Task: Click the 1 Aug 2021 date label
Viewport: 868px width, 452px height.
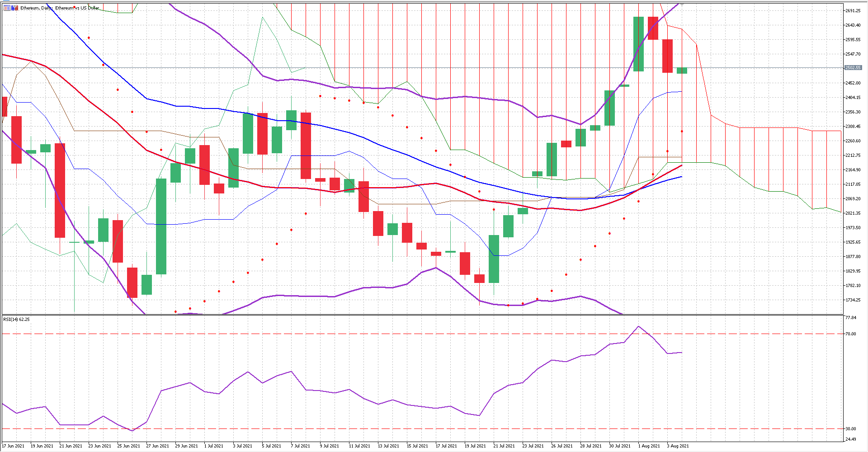Action: coord(649,446)
